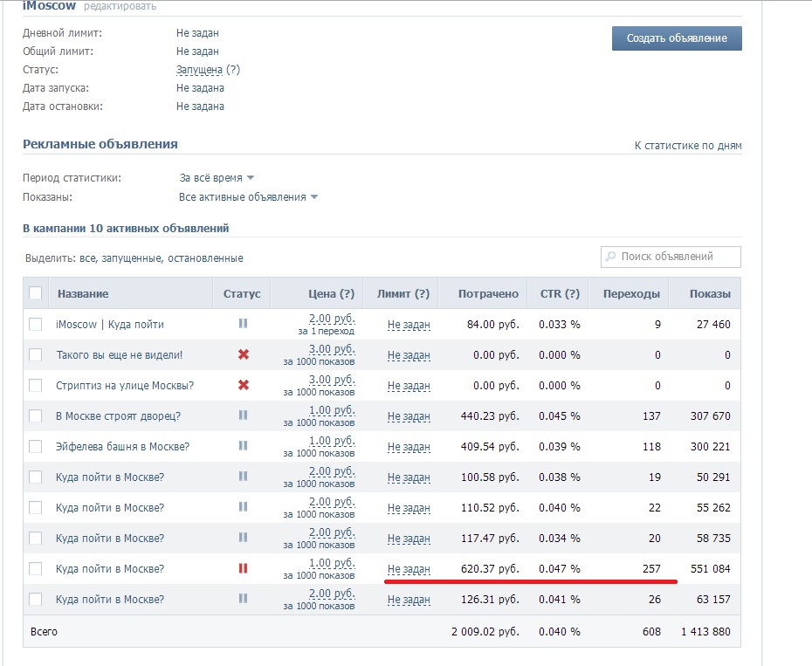
Task: Sort by the CTR (?) column header
Action: [560, 293]
